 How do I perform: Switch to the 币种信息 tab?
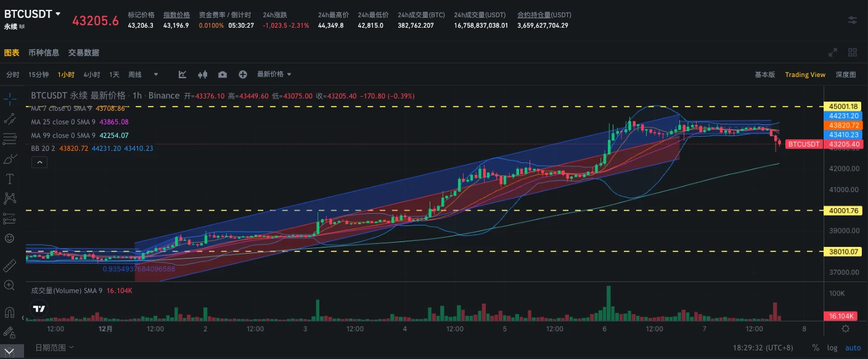44,53
